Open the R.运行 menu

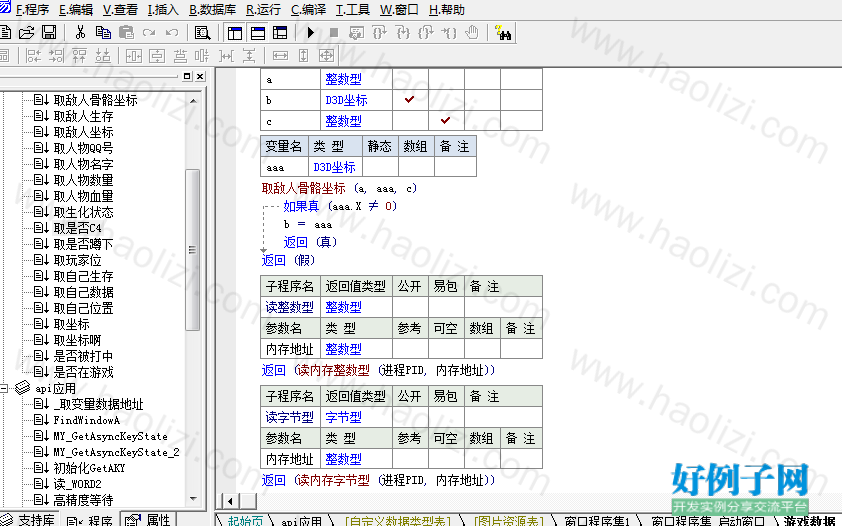coord(263,10)
